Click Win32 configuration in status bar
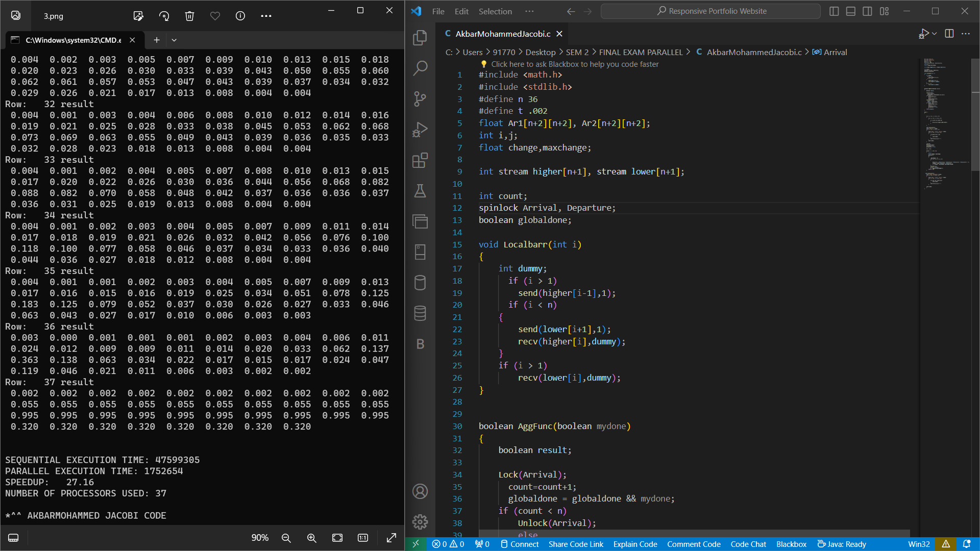Viewport: 980px width, 551px height. [919, 544]
